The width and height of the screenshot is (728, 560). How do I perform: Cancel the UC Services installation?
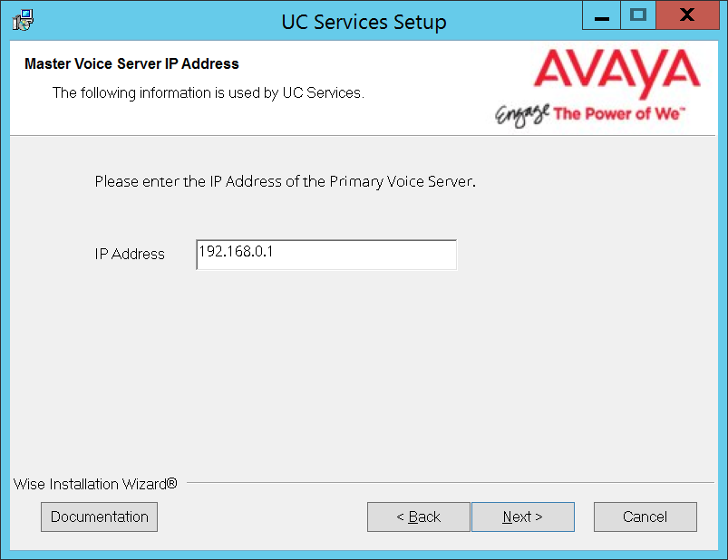pos(645,517)
